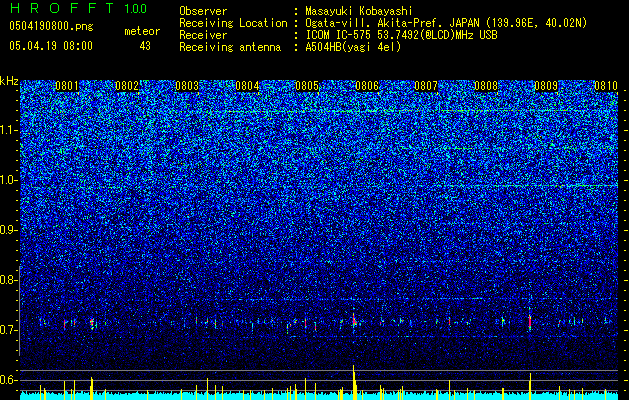Viewport: 629px width, 400px height.
Task: Click A504HB(yagi 4el) antenna text
Action: (353, 47)
